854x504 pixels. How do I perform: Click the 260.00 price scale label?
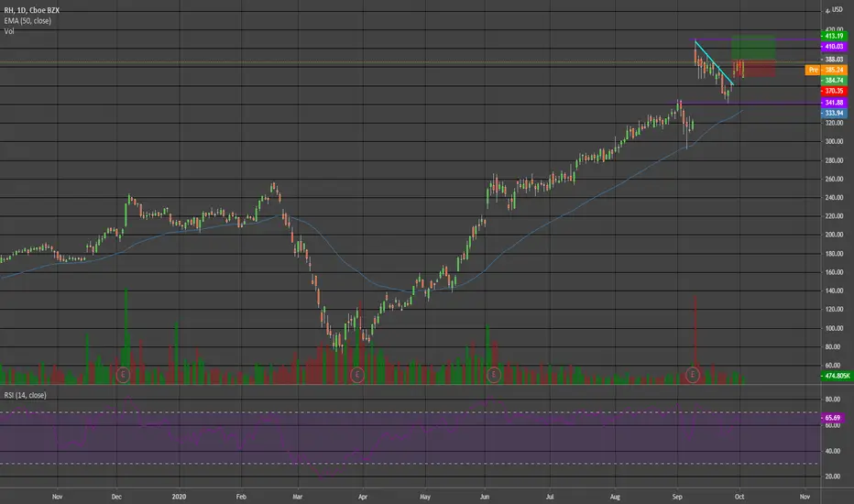point(834,180)
